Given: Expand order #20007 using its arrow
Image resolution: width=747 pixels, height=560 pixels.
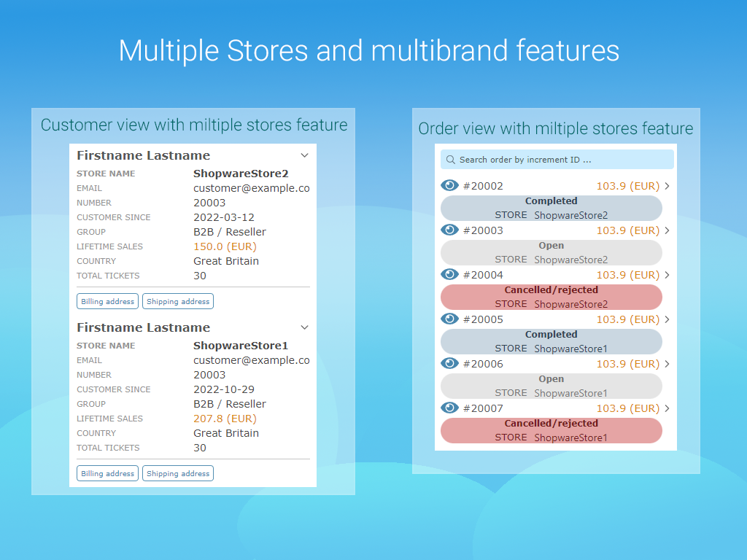Looking at the screenshot, I should (667, 408).
